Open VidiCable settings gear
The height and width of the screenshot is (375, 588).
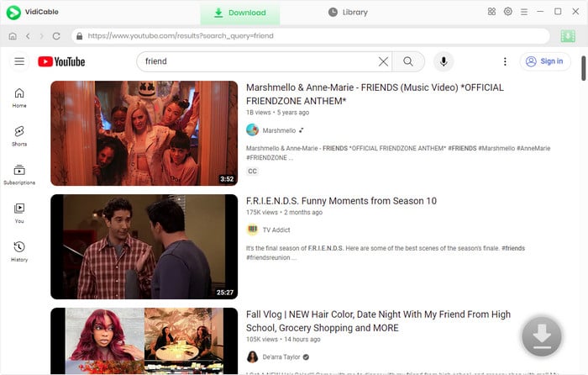(507, 12)
